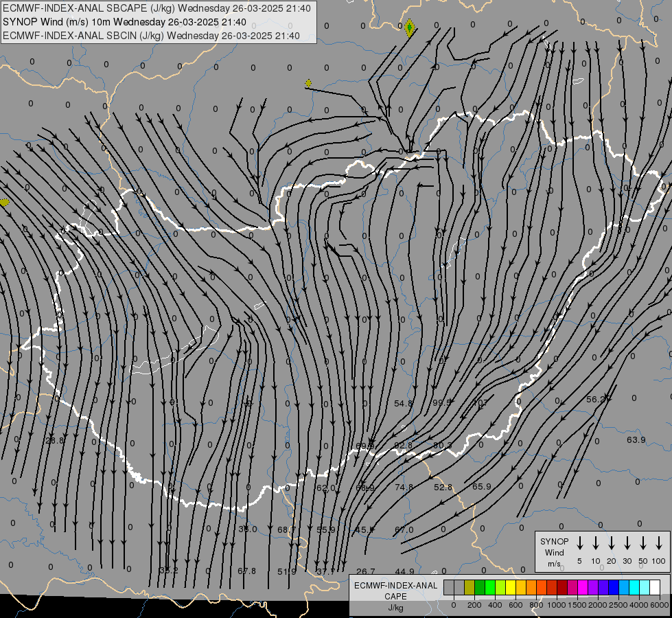Select the olive CAPE swatch in legend
The image size is (672, 618).
click(x=470, y=587)
